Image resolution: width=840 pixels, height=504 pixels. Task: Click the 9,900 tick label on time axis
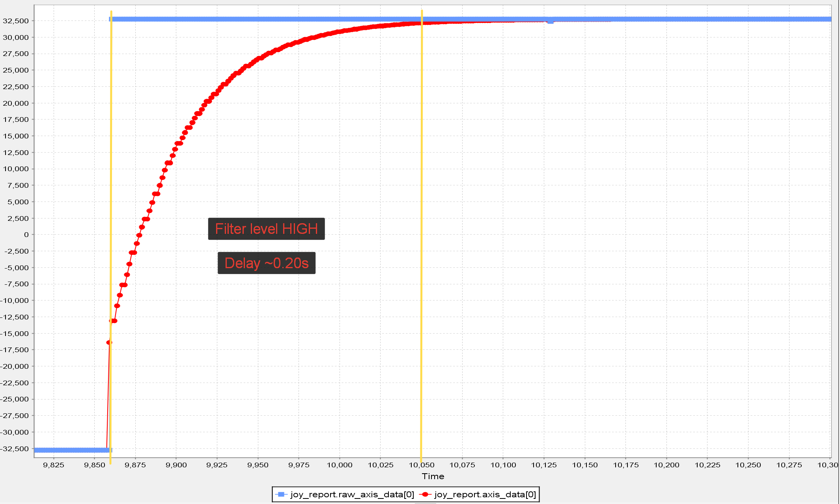pyautogui.click(x=176, y=465)
